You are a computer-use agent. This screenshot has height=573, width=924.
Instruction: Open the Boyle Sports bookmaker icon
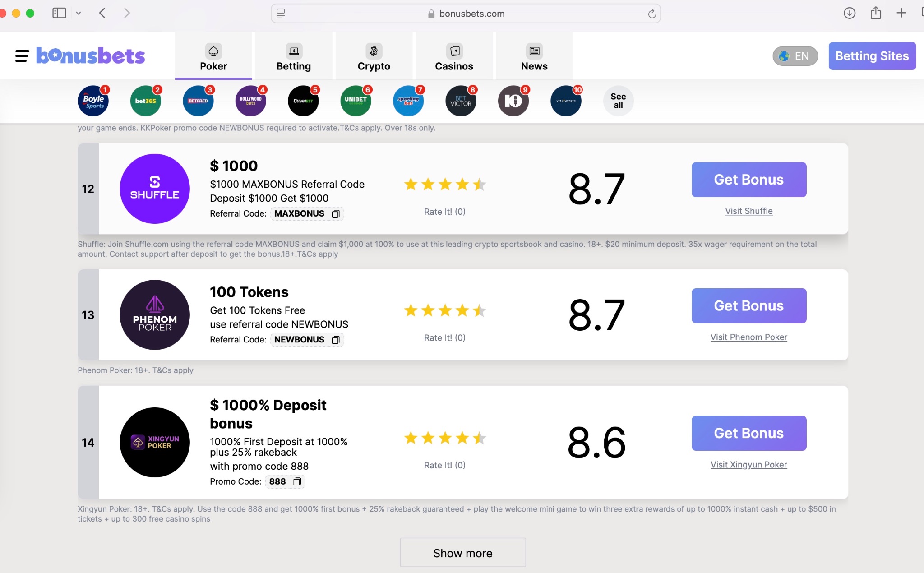click(93, 101)
